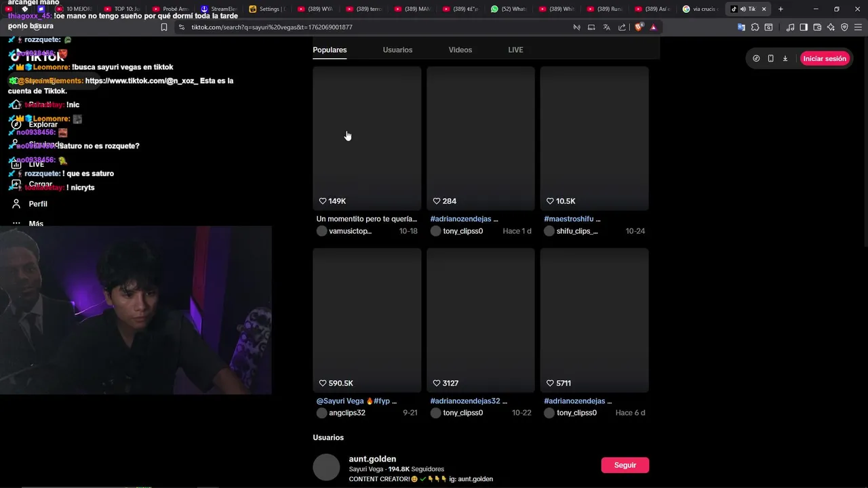Switch to the WhatsApp browser tab
The image size is (868, 488).
pos(509,9)
